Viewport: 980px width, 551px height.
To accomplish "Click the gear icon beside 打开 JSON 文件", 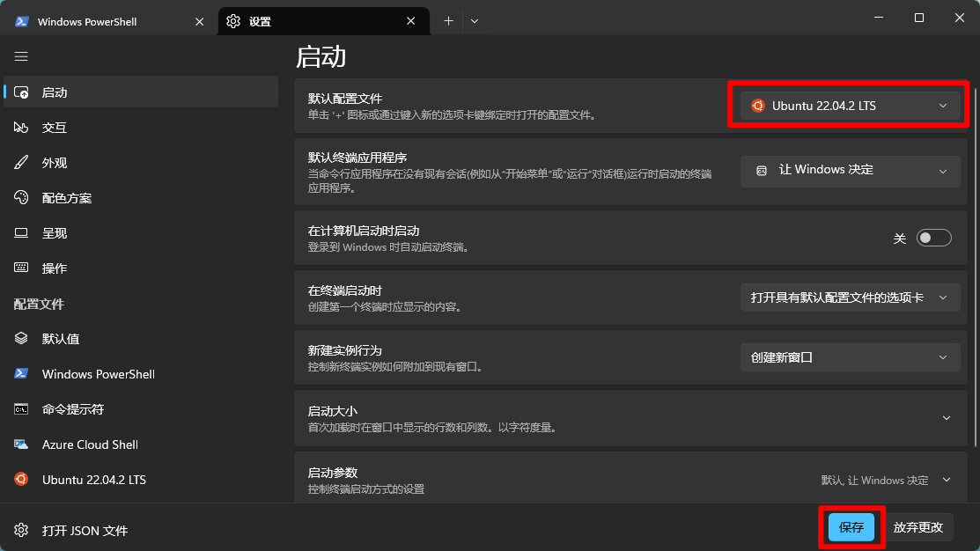I will point(21,530).
